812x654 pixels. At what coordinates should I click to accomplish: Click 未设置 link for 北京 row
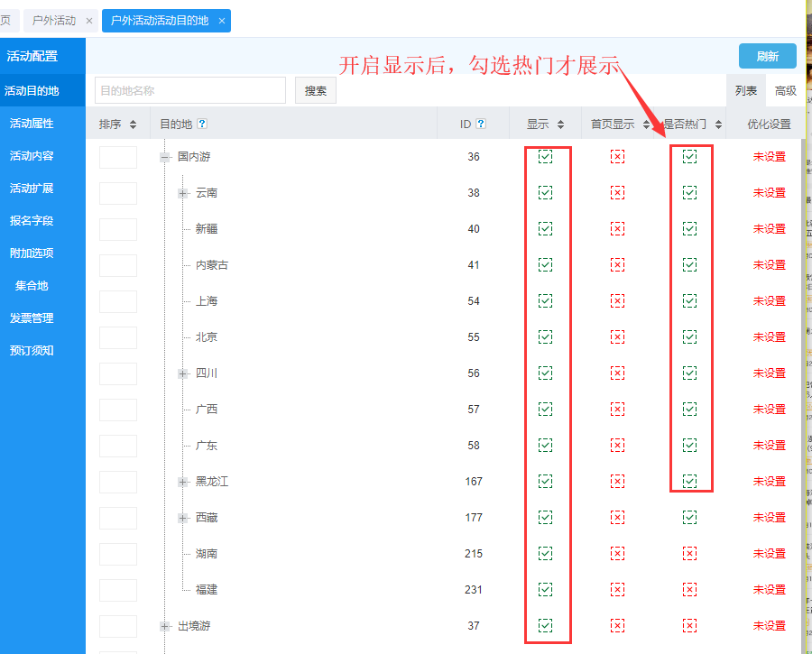(769, 337)
